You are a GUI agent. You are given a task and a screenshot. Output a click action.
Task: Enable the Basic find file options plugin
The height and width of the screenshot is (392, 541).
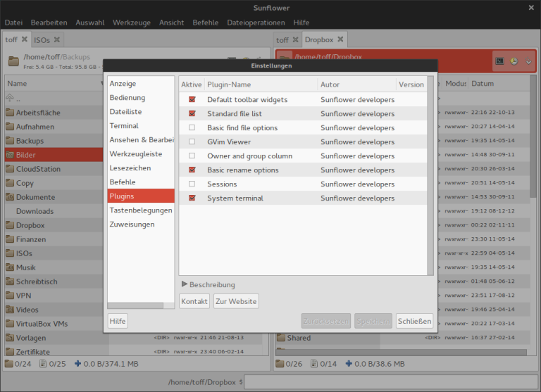pos(192,127)
